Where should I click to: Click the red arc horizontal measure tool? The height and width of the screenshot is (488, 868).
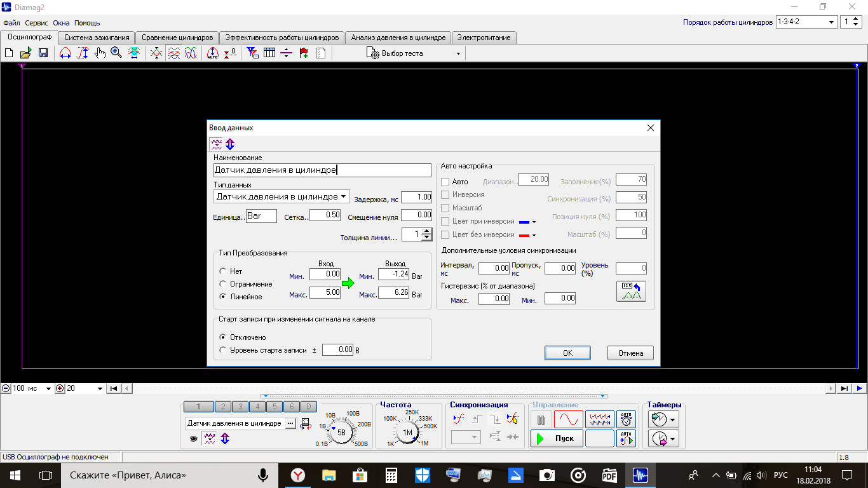[65, 53]
